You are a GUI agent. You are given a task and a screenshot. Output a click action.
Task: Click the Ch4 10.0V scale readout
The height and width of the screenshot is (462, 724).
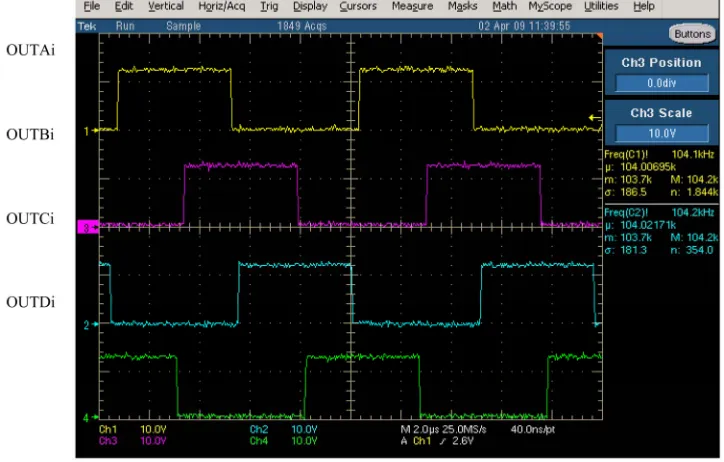tap(284, 441)
